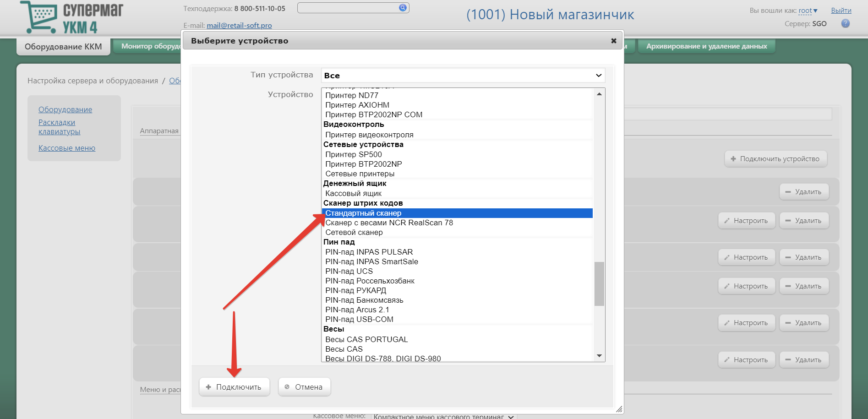Select 'PIN-пад Банкомсвязь' item
The width and height of the screenshot is (868, 419).
457,300
